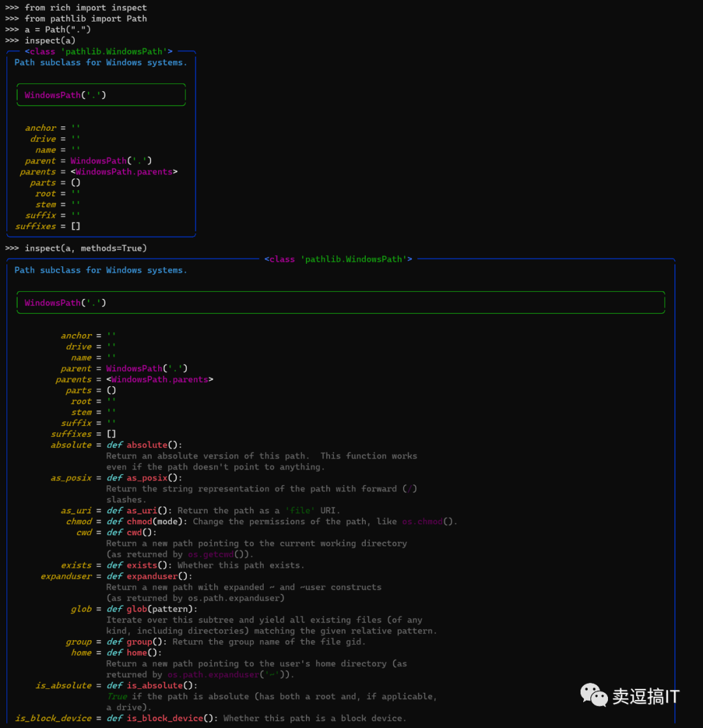Click the "def group():" signature
The width and height of the screenshot is (703, 728).
137,642
